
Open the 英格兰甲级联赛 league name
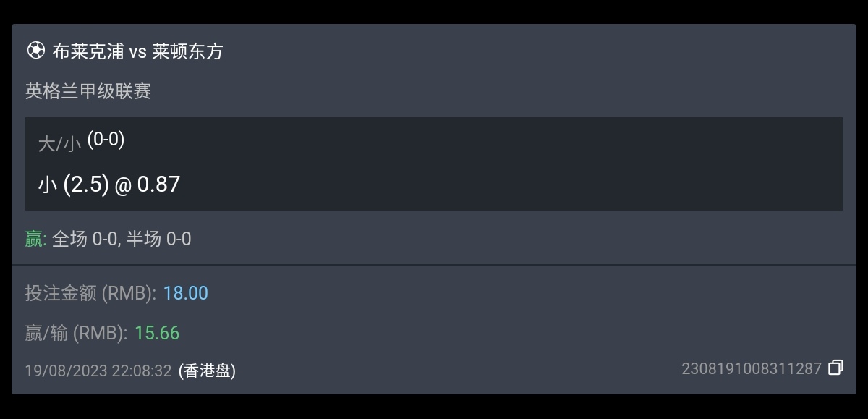click(x=88, y=92)
